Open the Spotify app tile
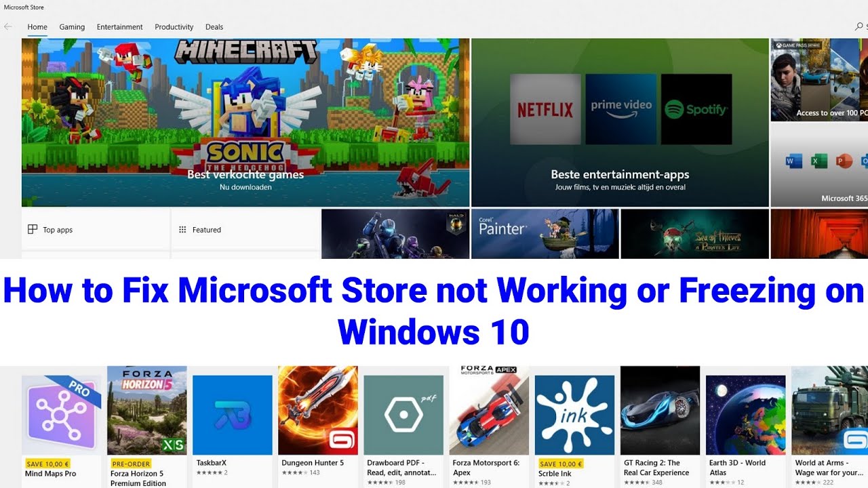This screenshot has height=488, width=868. [696, 109]
